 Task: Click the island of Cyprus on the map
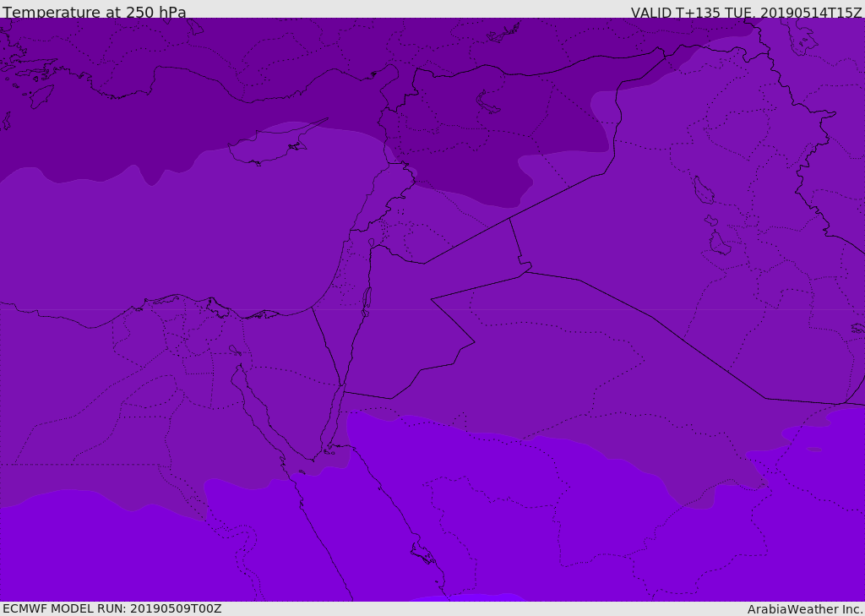pos(270,145)
